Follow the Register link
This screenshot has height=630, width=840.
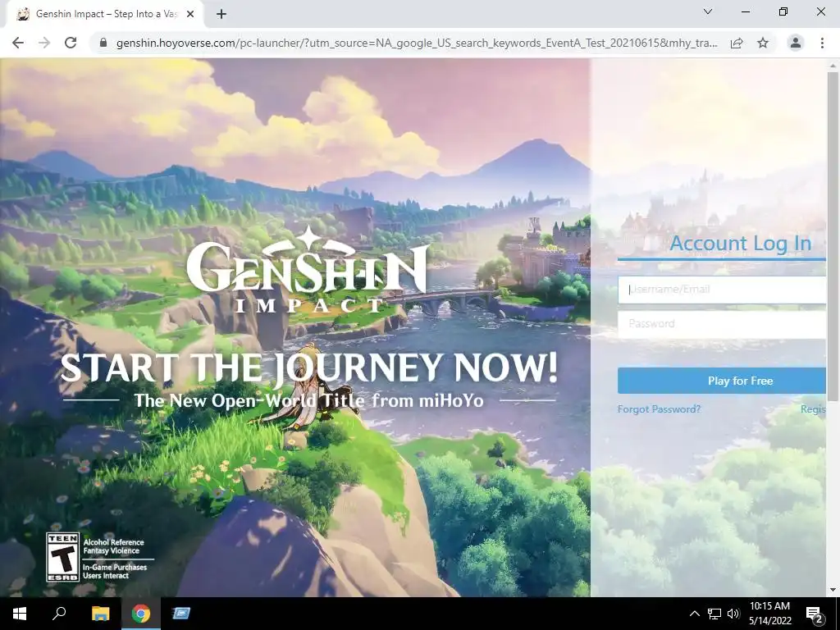tap(813, 409)
